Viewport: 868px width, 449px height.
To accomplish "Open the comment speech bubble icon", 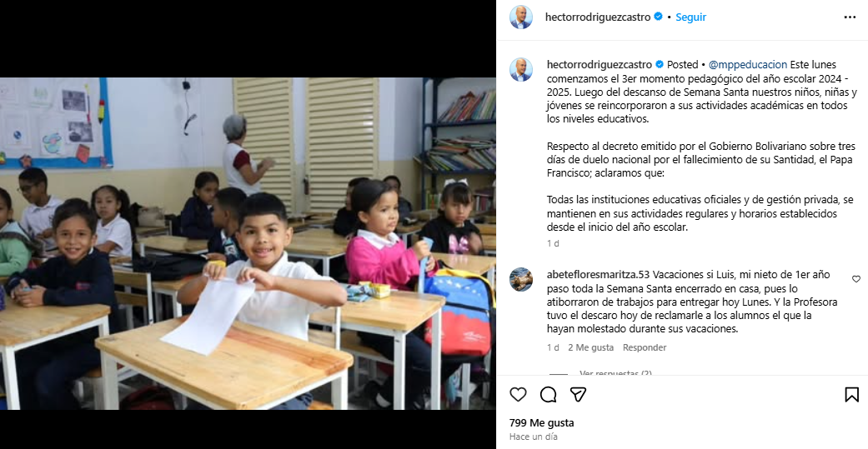I will pos(548,394).
